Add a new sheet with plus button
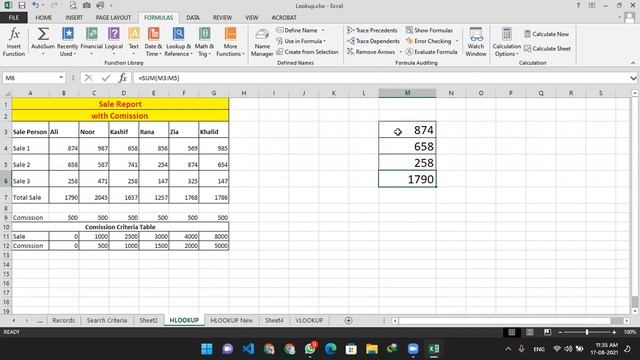The image size is (640, 360). point(348,320)
